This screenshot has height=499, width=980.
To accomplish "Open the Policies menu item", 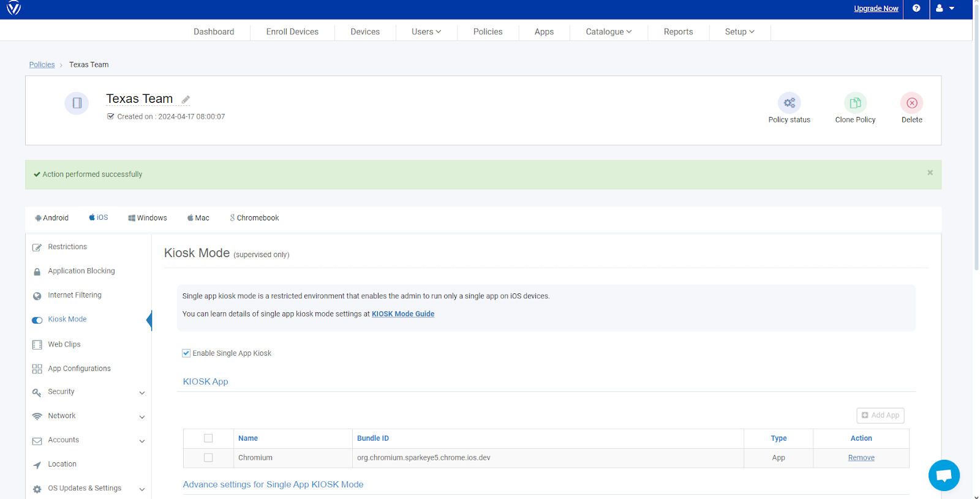I will [x=488, y=32].
